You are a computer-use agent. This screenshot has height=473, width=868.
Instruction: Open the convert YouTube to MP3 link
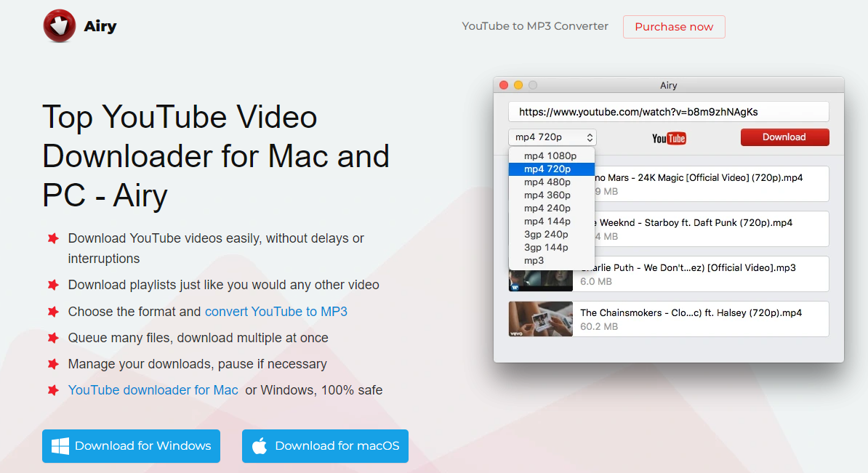pos(276,312)
